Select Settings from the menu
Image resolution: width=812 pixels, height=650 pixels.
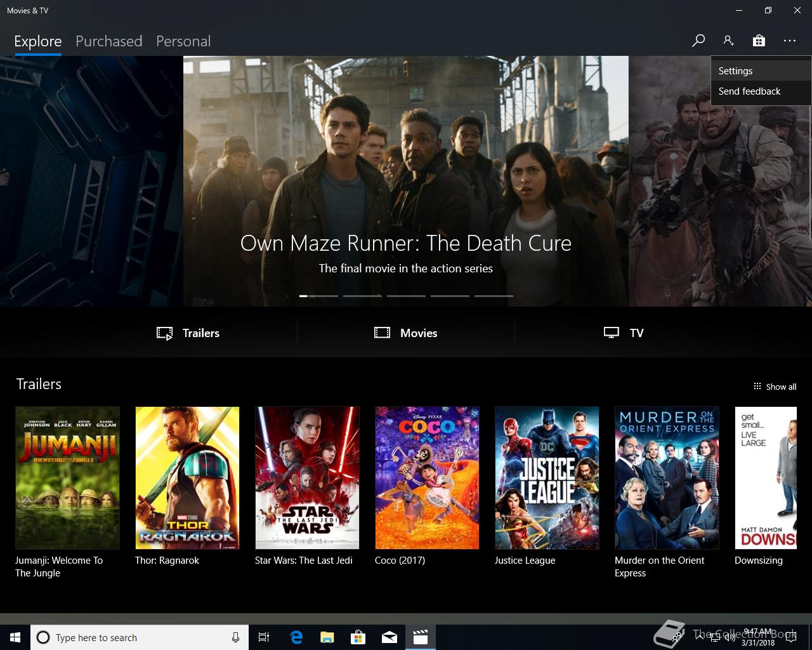[x=761, y=71]
